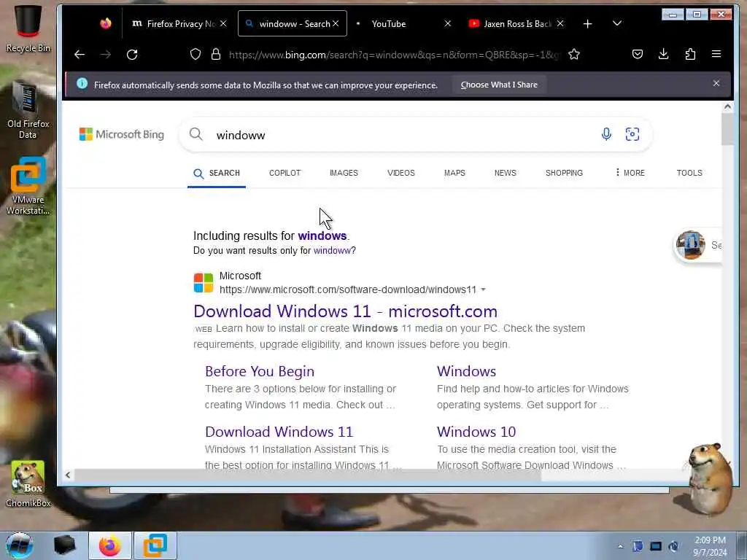Viewport: 747px width, 560px height.
Task: Open the Firefox View pinned icon
Action: 106,23
